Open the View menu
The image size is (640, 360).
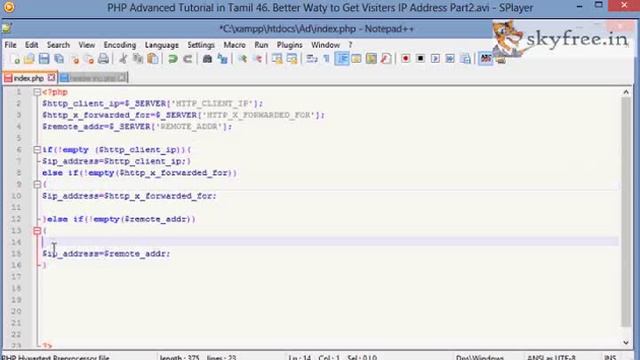(87, 45)
